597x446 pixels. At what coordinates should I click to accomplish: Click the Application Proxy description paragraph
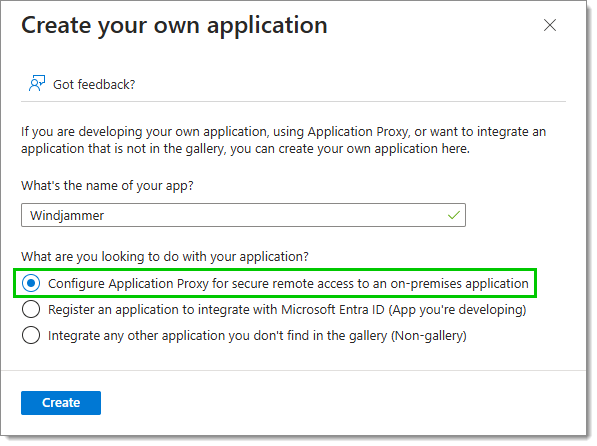284,140
